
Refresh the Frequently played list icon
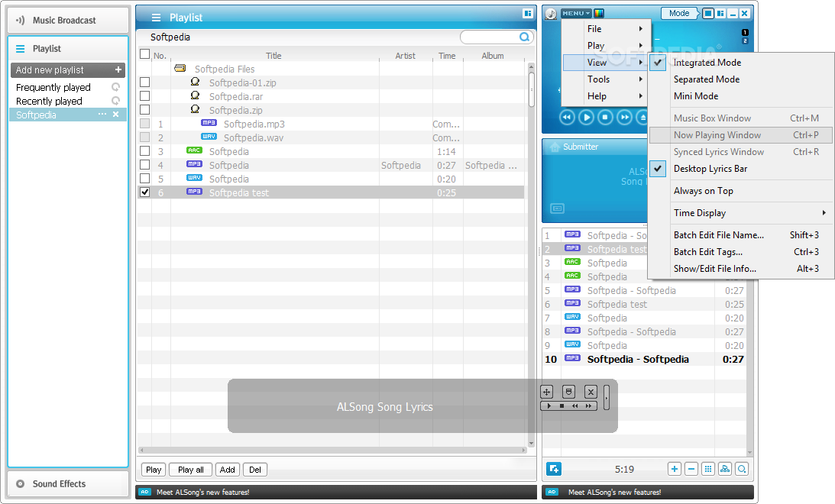(115, 87)
